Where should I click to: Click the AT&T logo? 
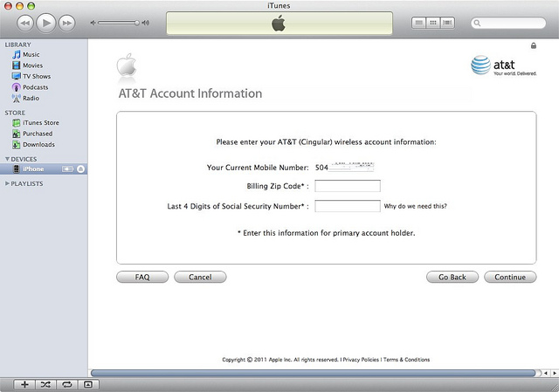[x=503, y=65]
